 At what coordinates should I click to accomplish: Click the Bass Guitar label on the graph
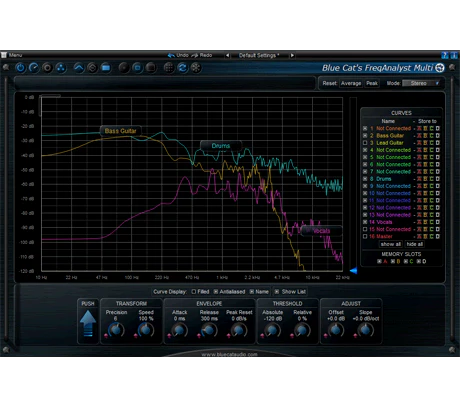[120, 131]
